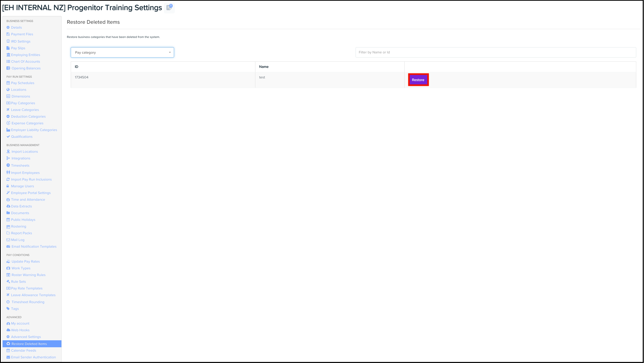Click the notification icon beside page title

click(x=169, y=7)
